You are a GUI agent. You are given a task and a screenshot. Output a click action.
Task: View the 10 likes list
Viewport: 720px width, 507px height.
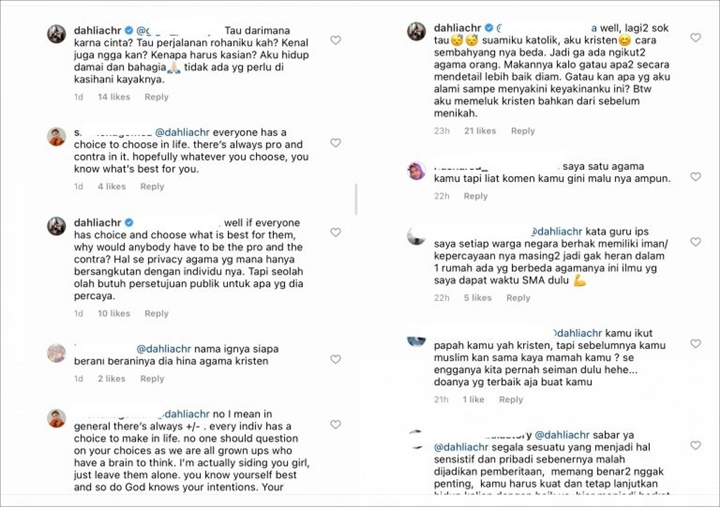point(114,314)
